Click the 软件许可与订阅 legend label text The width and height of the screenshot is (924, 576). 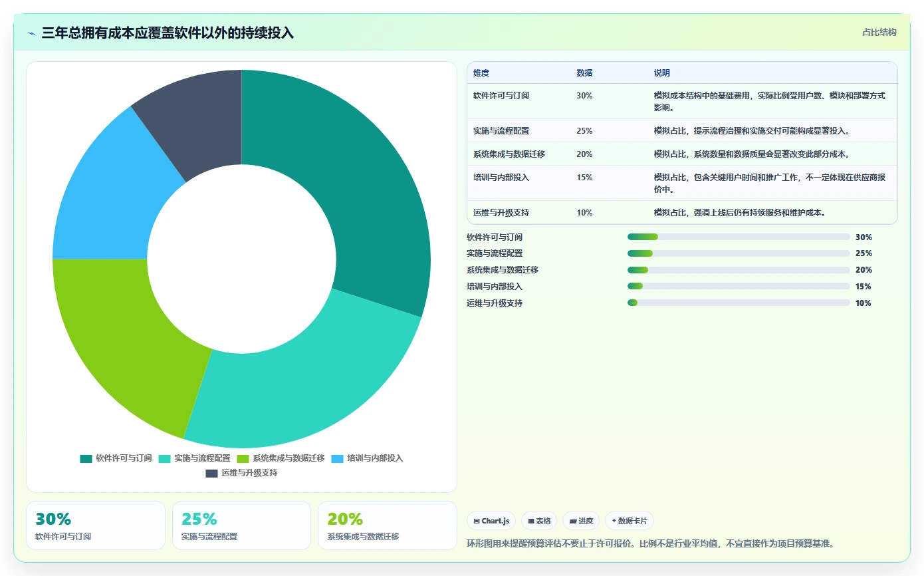tap(124, 458)
